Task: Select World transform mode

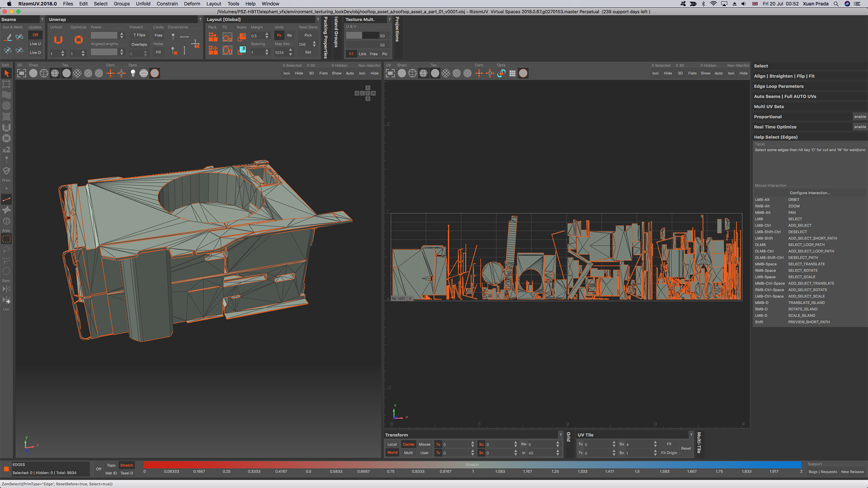Action: coord(392,453)
